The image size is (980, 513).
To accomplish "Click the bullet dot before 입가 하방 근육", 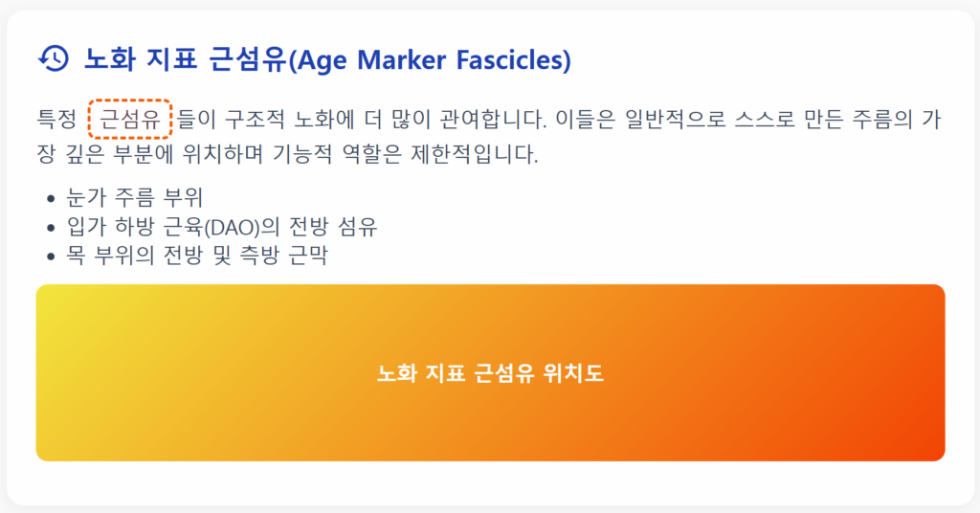I will [x=52, y=228].
